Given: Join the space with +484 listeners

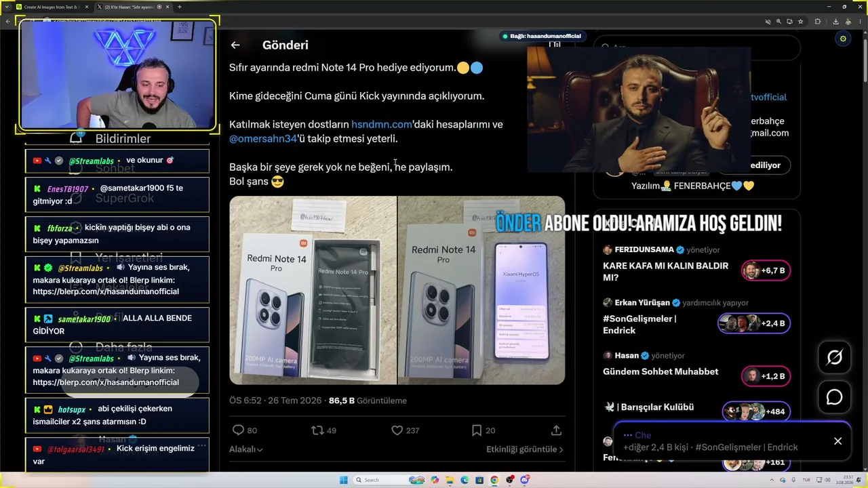Looking at the screenshot, I should click(755, 411).
